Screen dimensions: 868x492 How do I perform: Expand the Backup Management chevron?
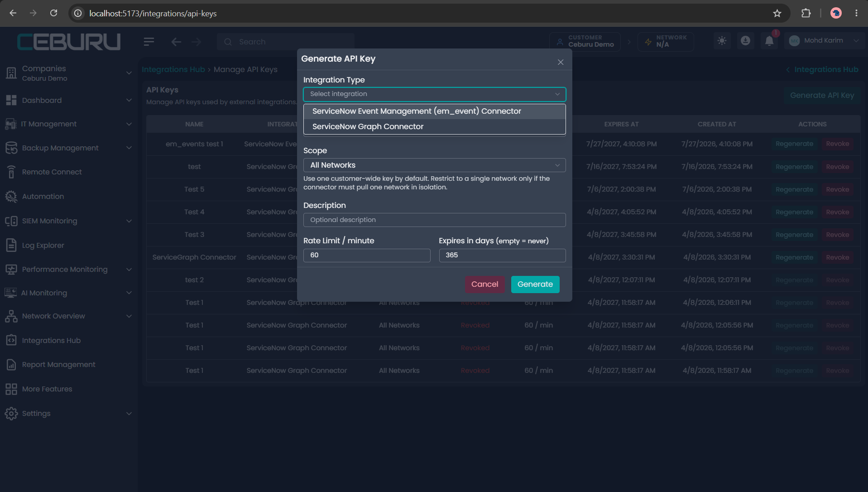point(129,148)
